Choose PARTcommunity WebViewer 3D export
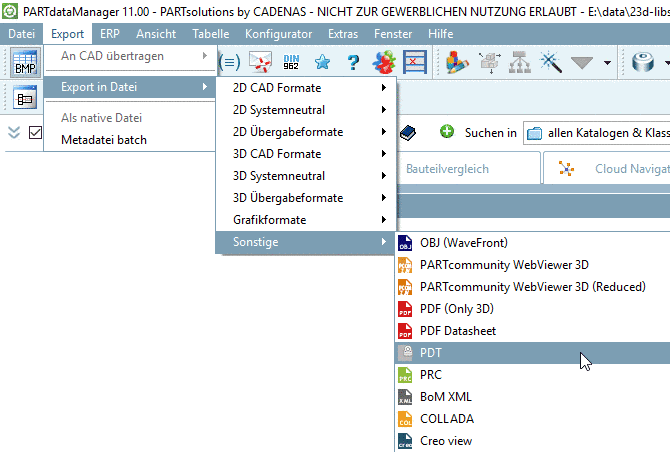Screen dimensions: 670x452 pos(533,265)
